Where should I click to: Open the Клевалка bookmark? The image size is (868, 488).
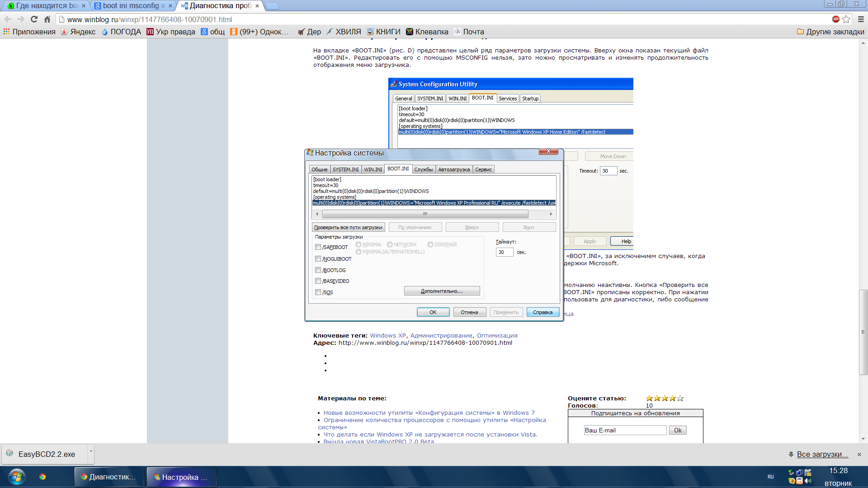(x=427, y=32)
